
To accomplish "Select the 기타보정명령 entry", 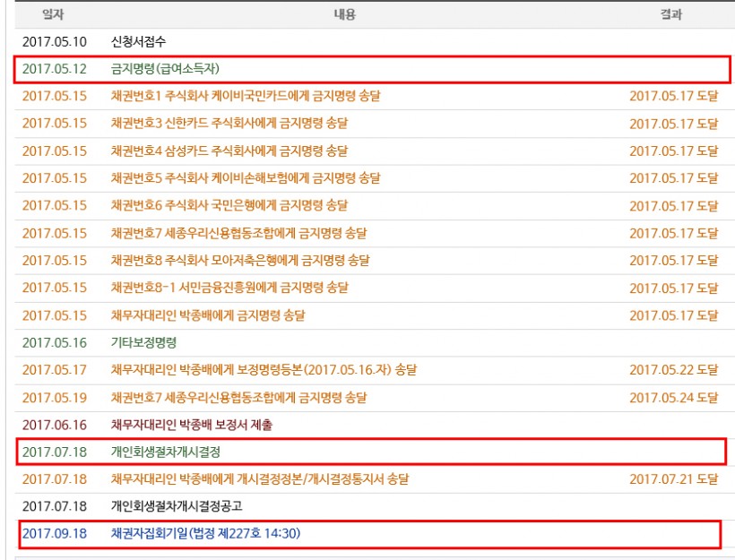I will 143,342.
